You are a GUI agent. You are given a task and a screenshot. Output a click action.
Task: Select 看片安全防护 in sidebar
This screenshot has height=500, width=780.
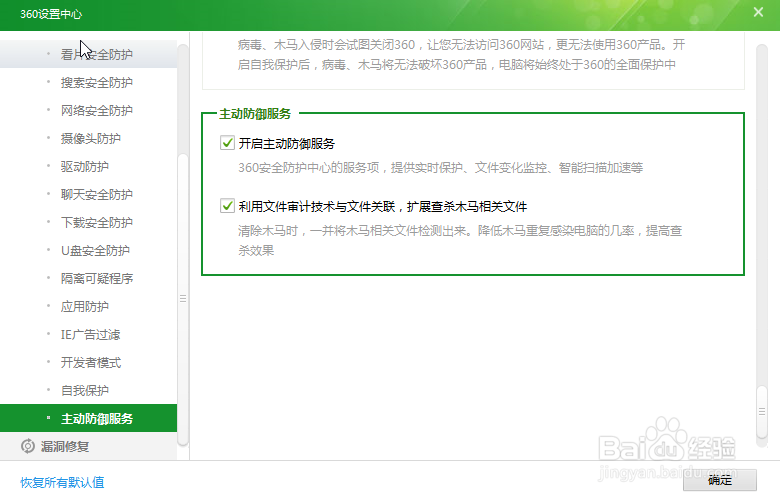89,54
